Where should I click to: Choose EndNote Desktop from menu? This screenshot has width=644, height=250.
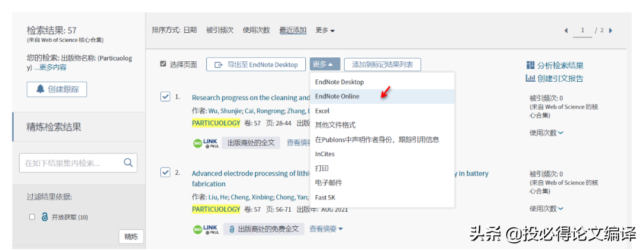(382, 82)
